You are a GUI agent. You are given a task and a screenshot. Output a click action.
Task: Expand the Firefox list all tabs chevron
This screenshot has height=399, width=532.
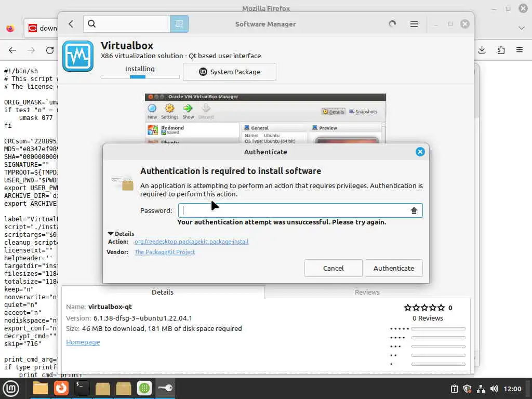point(522,28)
